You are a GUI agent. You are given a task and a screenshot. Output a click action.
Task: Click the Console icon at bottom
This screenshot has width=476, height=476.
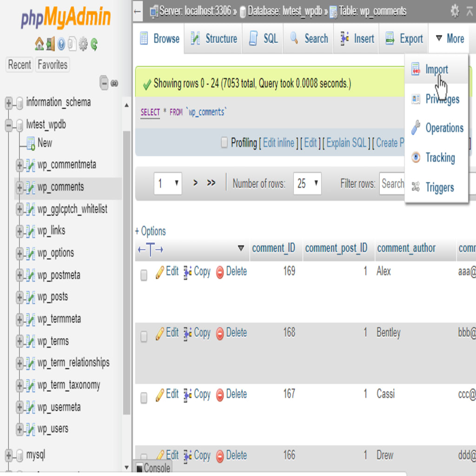click(139, 468)
